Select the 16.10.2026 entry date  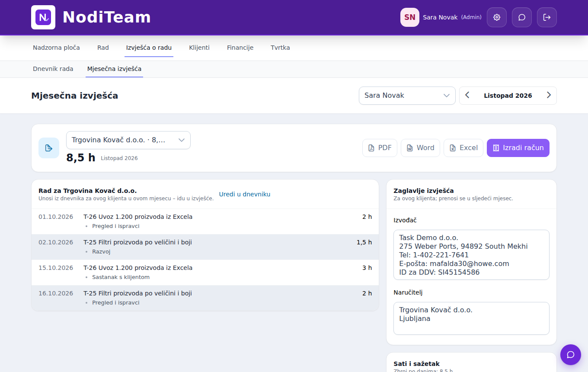56,293
